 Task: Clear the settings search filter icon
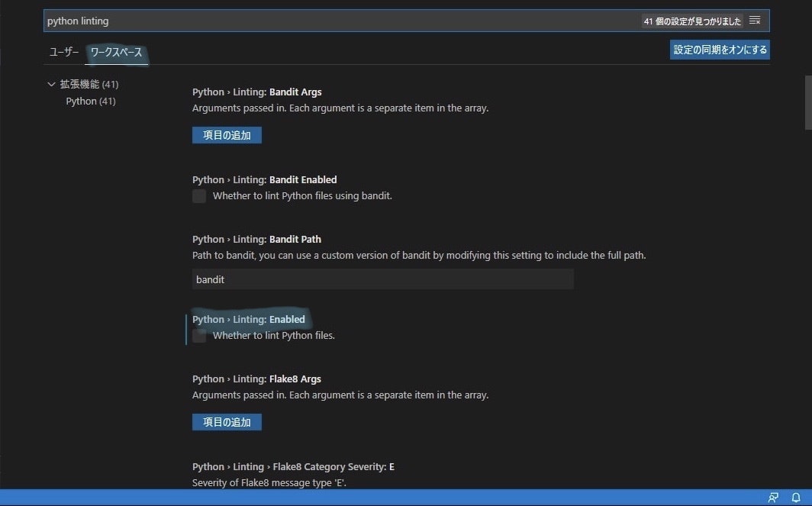pyautogui.click(x=755, y=21)
